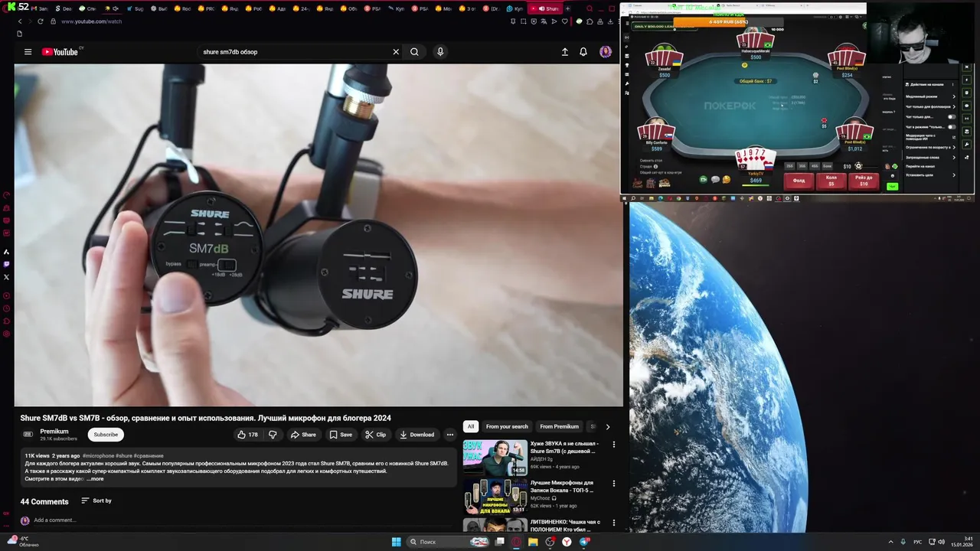Open browser extensions puzzle icon
The image size is (980, 551).
pos(589,21)
